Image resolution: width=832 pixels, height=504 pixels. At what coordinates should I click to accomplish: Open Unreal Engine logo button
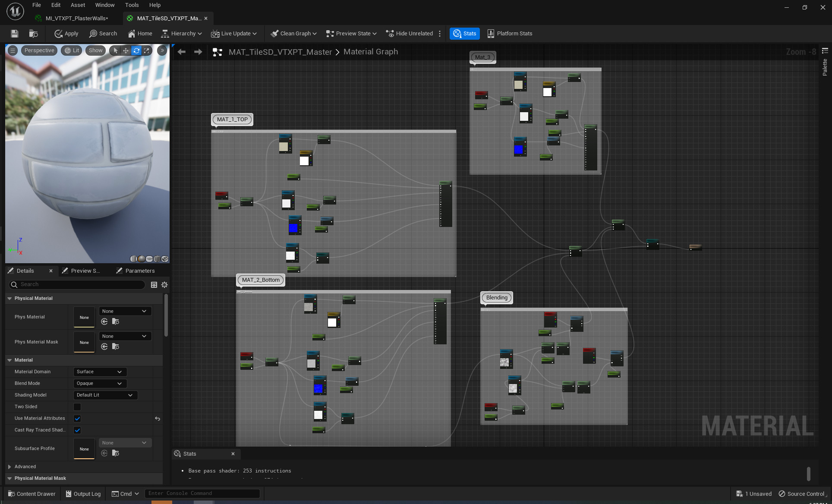click(15, 11)
